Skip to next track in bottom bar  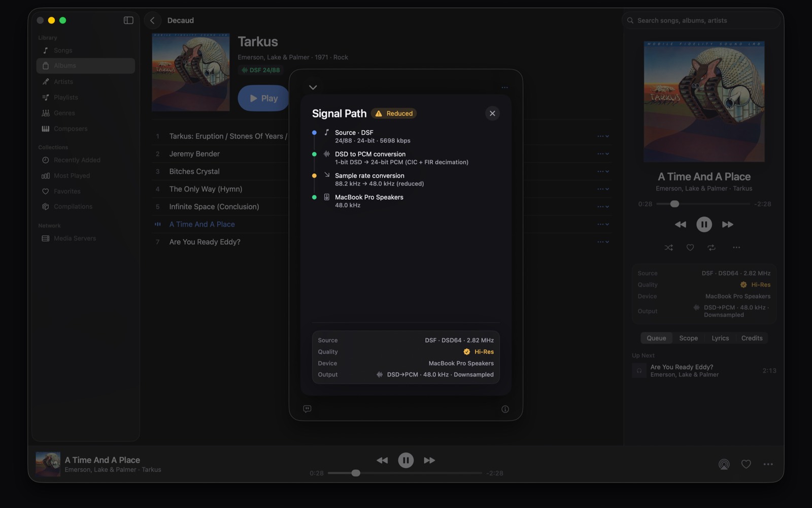coord(429,460)
